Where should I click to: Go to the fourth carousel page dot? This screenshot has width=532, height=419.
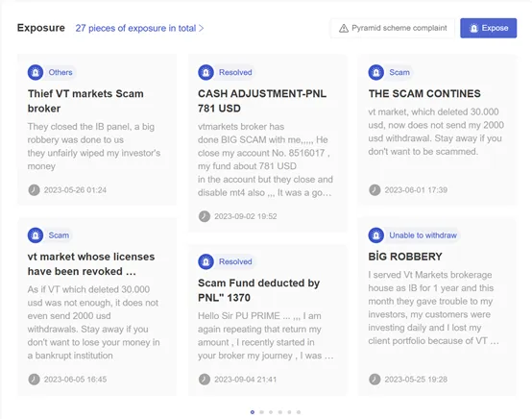pyautogui.click(x=279, y=412)
